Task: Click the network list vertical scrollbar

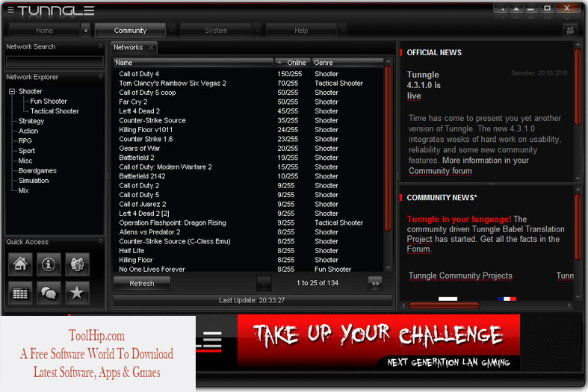Action: 388,148
